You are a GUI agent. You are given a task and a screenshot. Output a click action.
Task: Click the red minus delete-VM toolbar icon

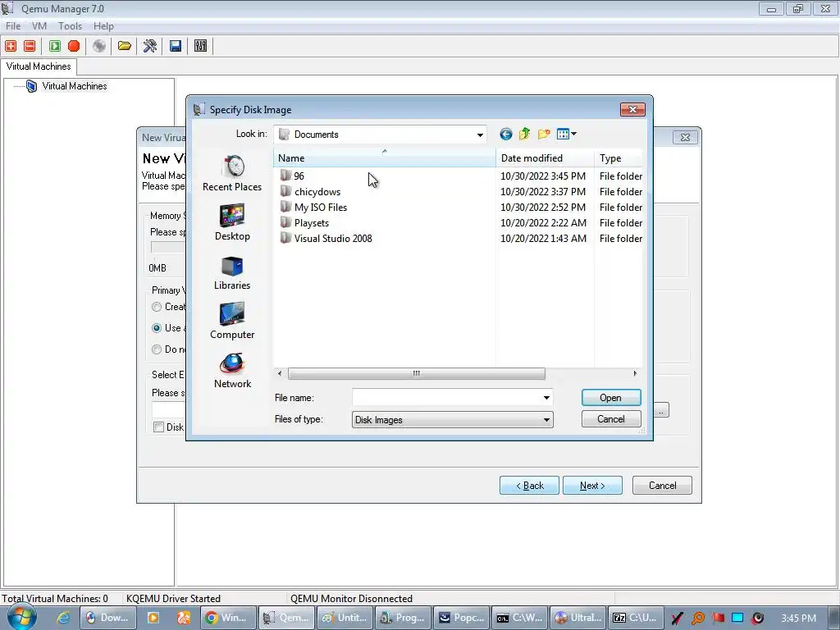point(30,46)
